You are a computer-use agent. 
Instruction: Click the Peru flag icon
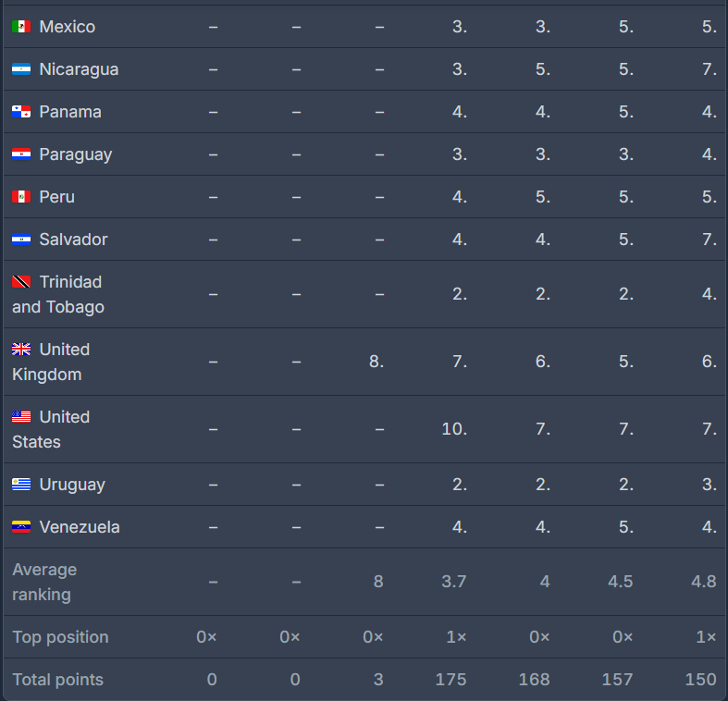coord(21,197)
